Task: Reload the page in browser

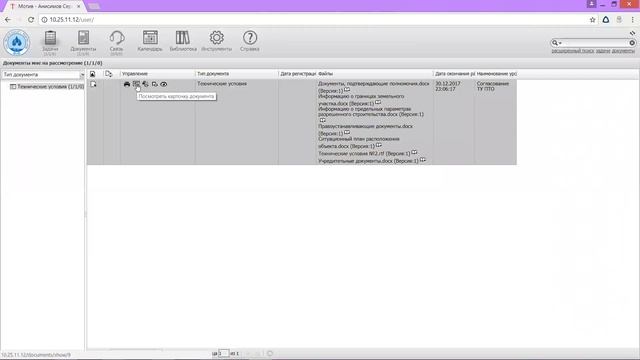Action: tap(31, 20)
